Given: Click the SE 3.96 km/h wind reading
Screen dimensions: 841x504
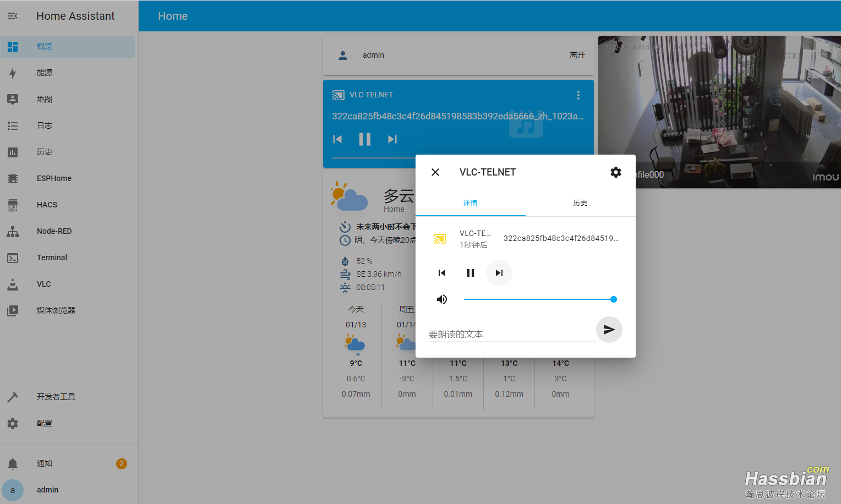Looking at the screenshot, I should (x=379, y=274).
